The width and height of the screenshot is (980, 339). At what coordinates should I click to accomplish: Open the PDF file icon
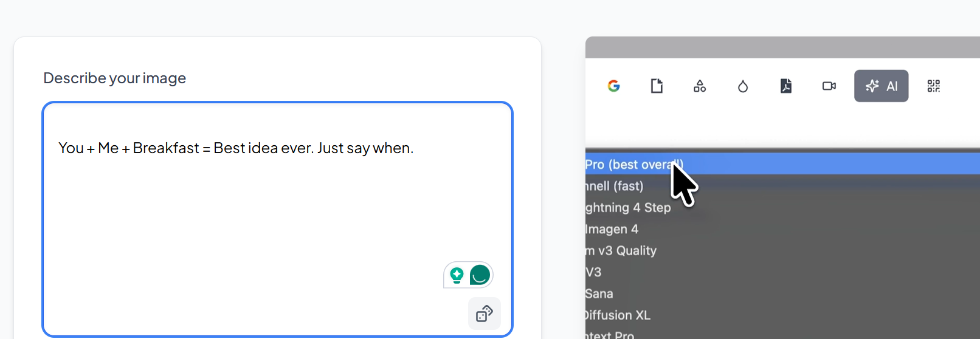786,86
